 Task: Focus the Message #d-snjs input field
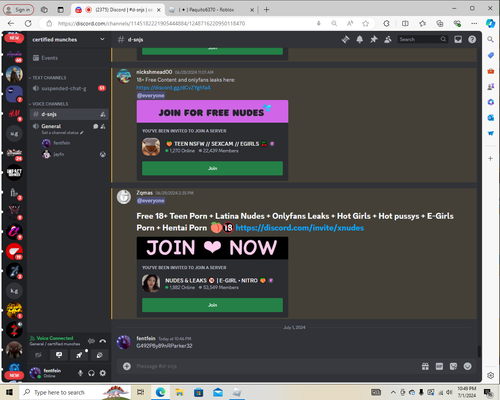coord(273,366)
